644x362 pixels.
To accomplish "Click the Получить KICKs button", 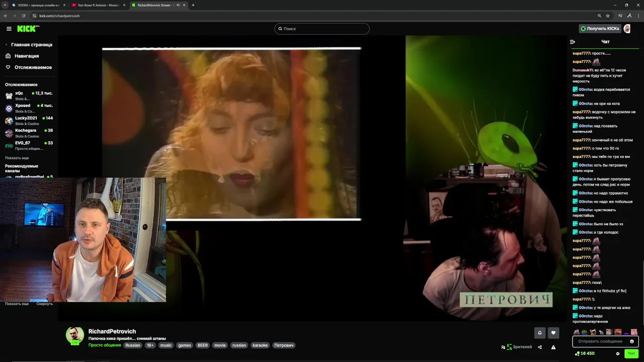I will click(600, 29).
